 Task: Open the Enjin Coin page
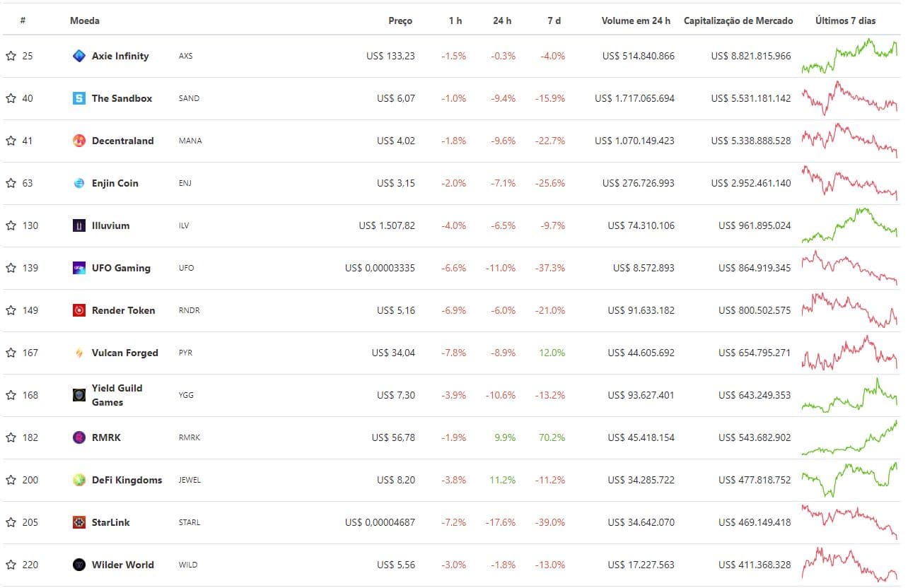(x=115, y=183)
